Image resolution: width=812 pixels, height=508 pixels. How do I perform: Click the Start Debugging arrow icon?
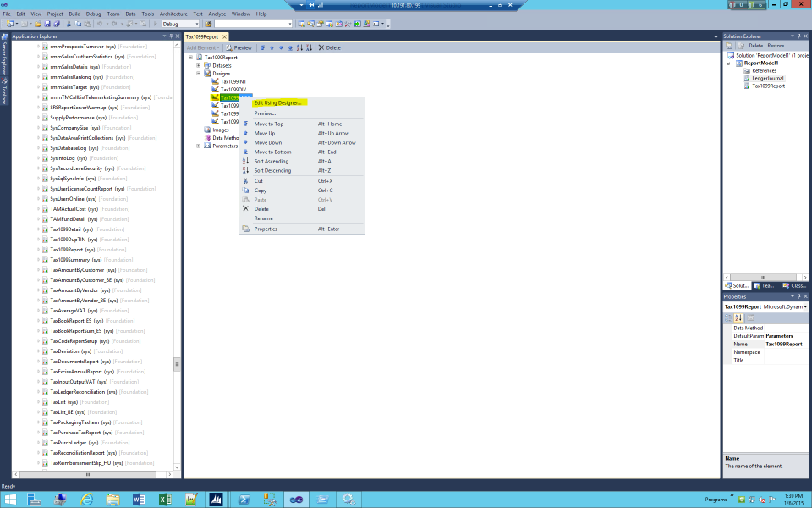tap(155, 24)
